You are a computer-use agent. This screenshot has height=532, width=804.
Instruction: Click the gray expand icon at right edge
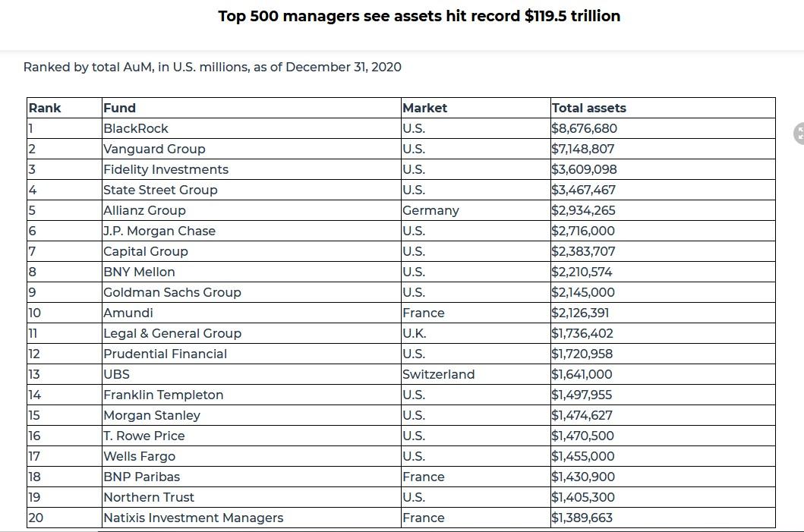click(799, 134)
